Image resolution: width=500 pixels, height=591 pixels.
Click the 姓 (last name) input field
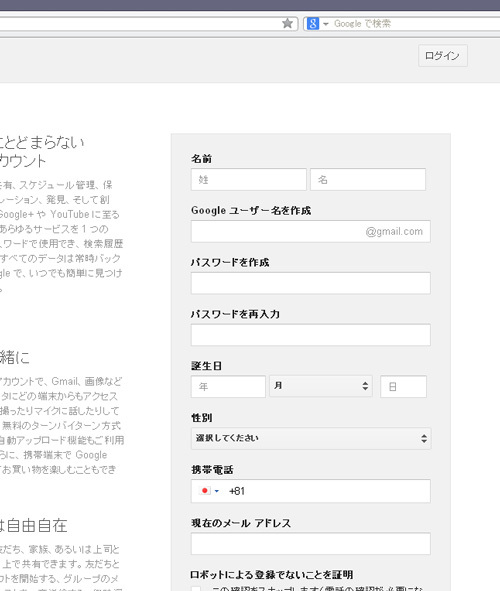249,179
